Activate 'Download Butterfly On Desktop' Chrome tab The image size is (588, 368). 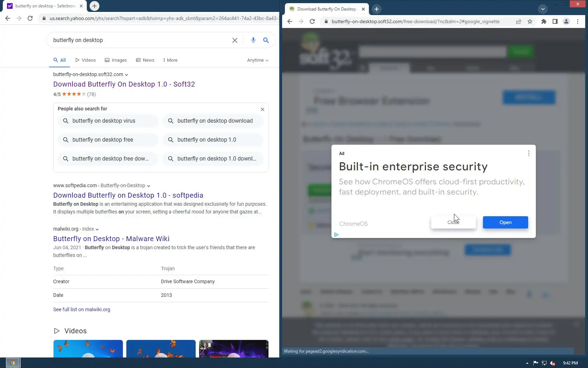[x=327, y=9]
